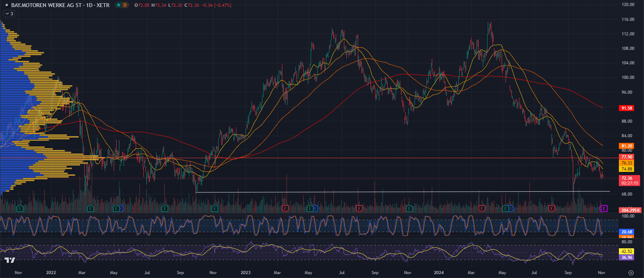The width and height of the screenshot is (644, 278).
Task: Click the green market status dot
Action: point(119,5)
